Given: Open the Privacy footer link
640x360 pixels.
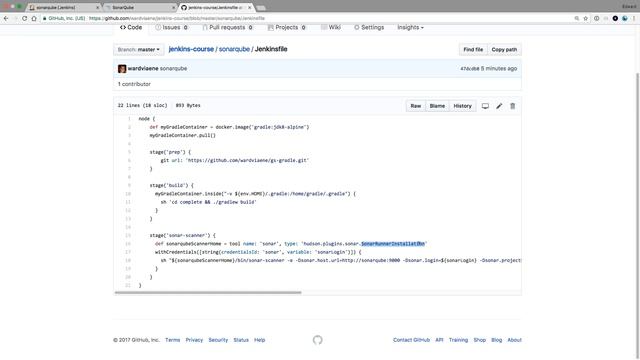Looking at the screenshot, I should [x=194, y=340].
